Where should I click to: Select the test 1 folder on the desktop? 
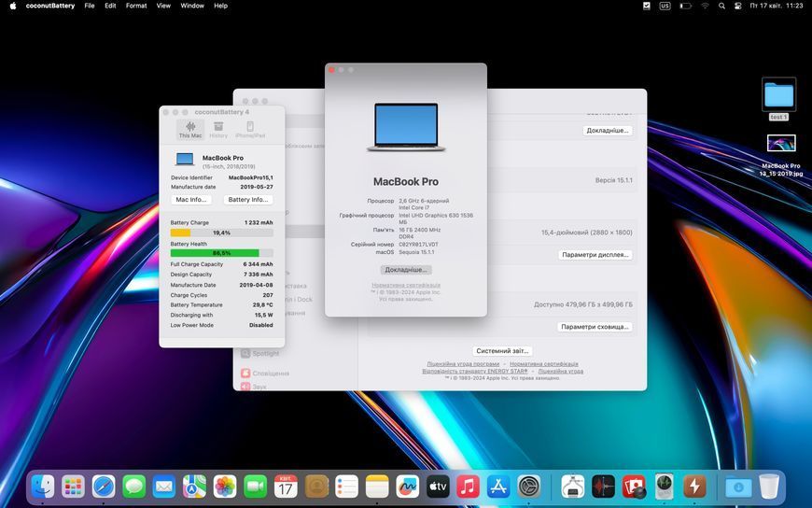click(778, 99)
